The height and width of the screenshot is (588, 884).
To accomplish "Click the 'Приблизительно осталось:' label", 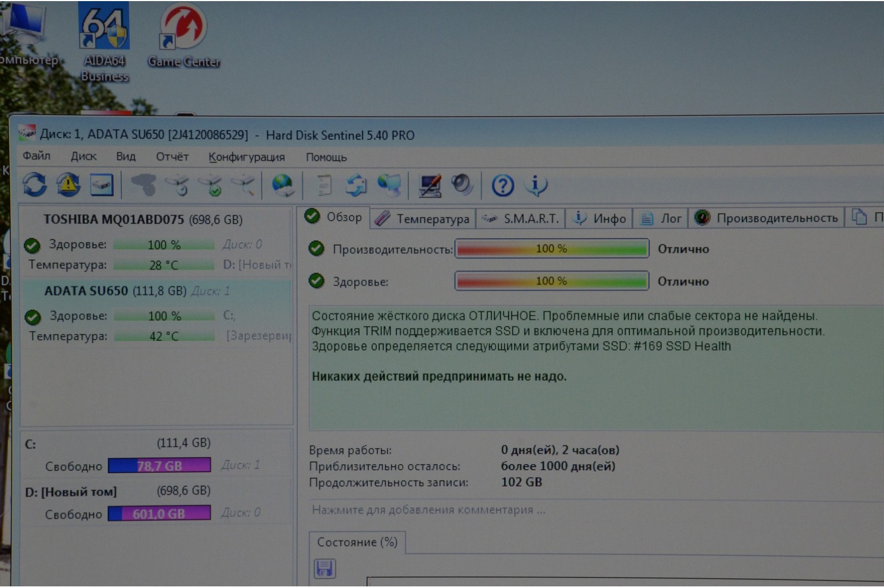I will click(x=384, y=467).
